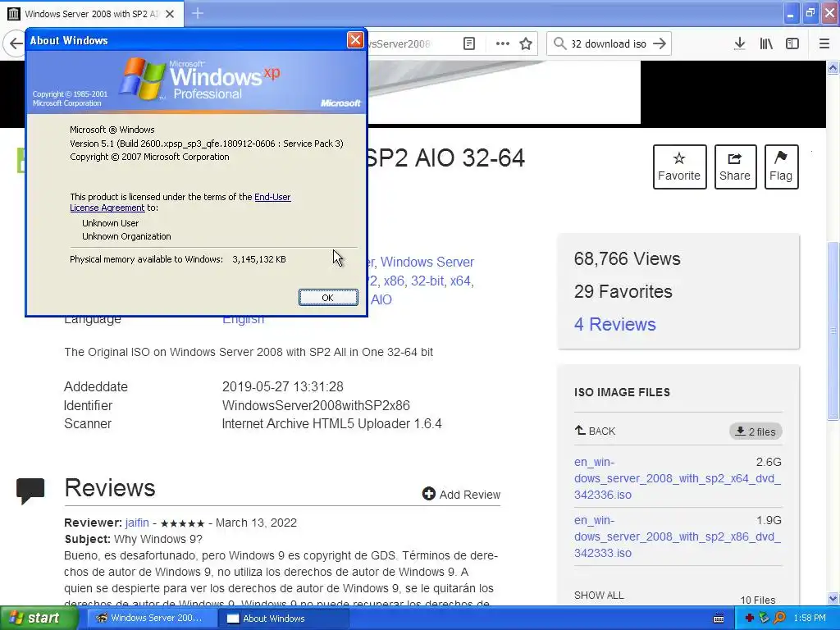840x630 pixels.
Task: Go BACK in ISO image files list
Action: coord(596,431)
